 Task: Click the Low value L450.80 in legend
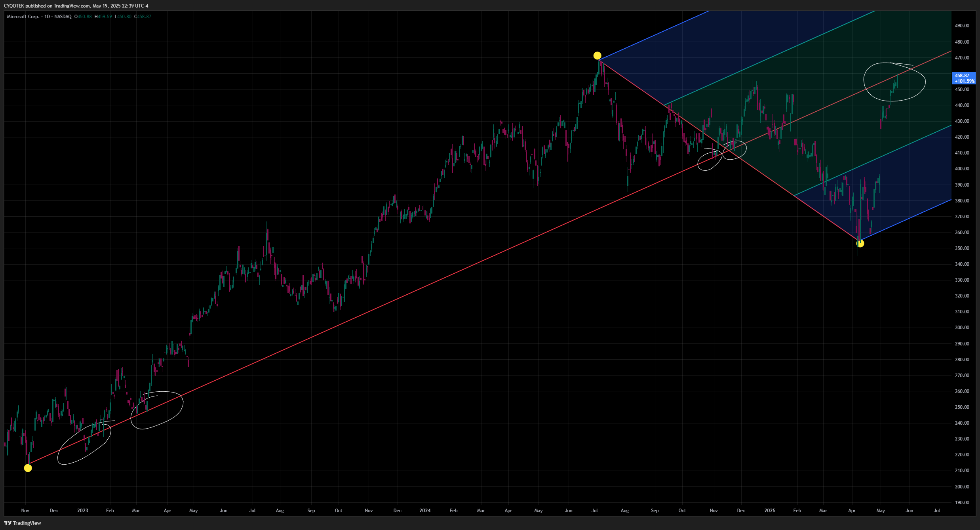coord(123,17)
